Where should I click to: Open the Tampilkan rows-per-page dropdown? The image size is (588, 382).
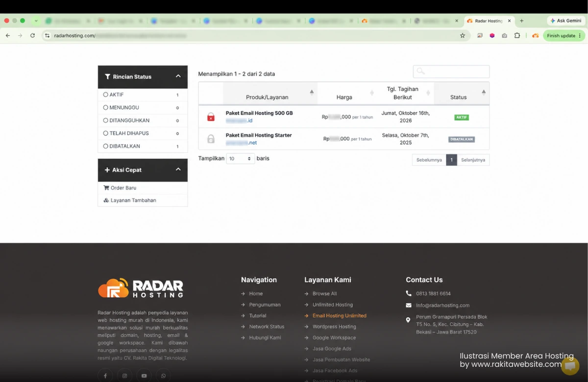(240, 159)
